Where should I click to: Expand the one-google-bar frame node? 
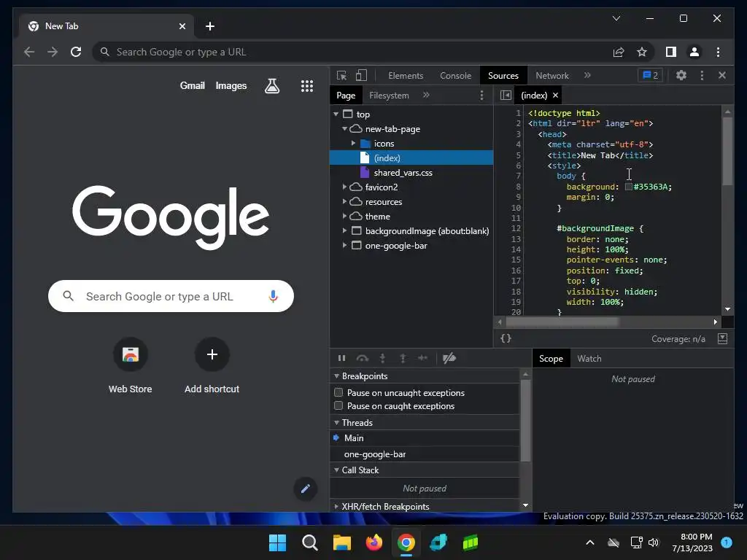coord(345,245)
